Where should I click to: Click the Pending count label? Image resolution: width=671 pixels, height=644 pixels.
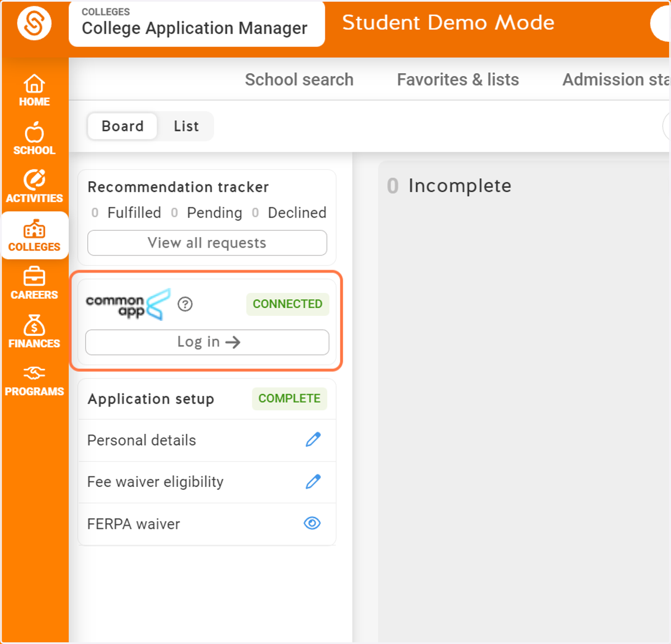coord(215,213)
